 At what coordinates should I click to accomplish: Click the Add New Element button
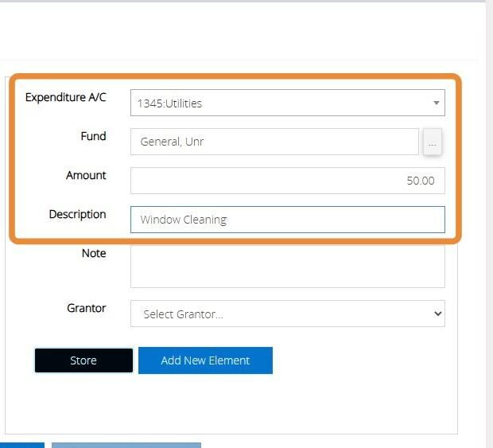coord(205,360)
